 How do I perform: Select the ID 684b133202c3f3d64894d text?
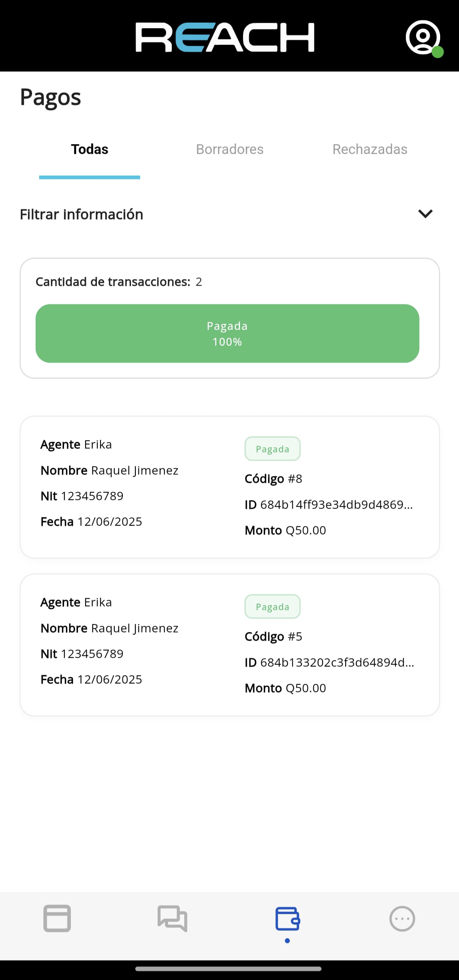(x=329, y=662)
